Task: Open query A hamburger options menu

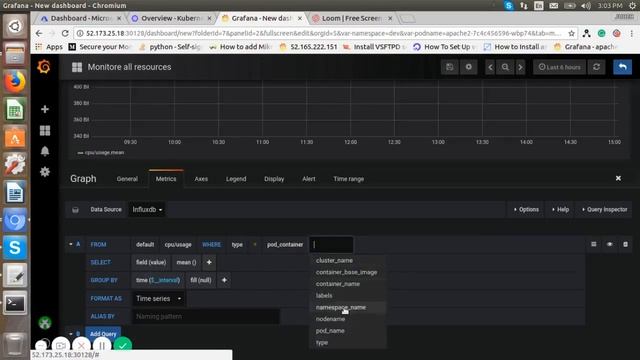Action: (x=594, y=244)
